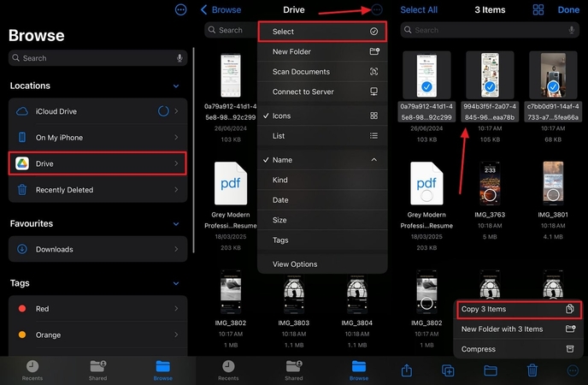Choose Compress option
The width and height of the screenshot is (588, 385).
[518, 349]
